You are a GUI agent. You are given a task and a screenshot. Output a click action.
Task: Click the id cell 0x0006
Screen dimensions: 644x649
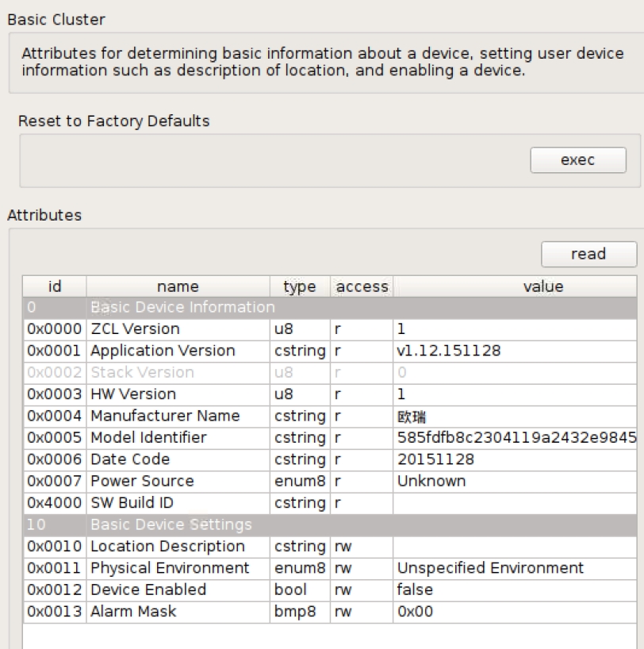54,459
